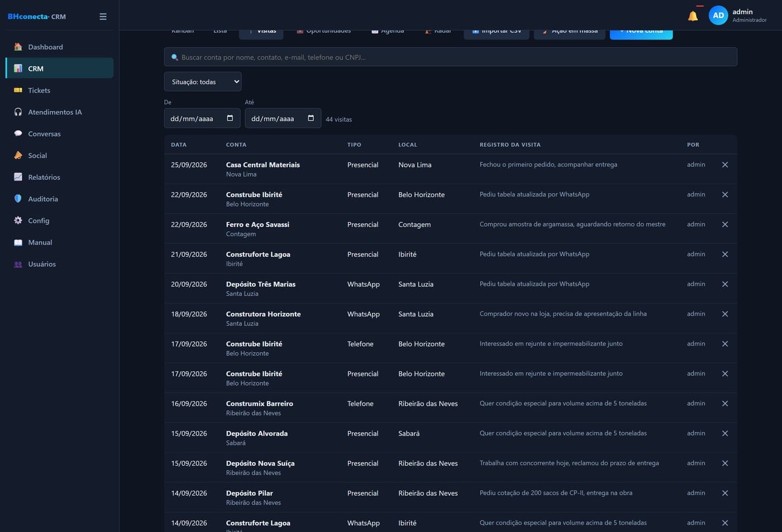This screenshot has height=532, width=782.
Task: Open the Social section
Action: click(59, 156)
